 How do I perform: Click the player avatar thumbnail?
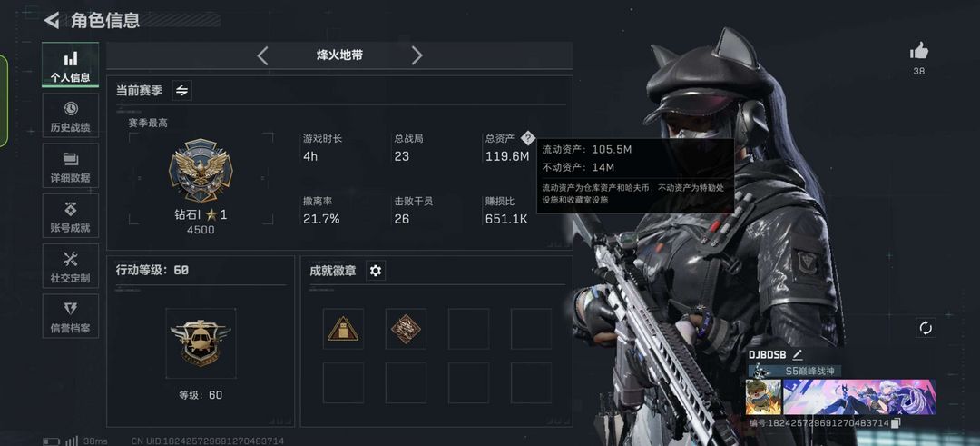763,397
